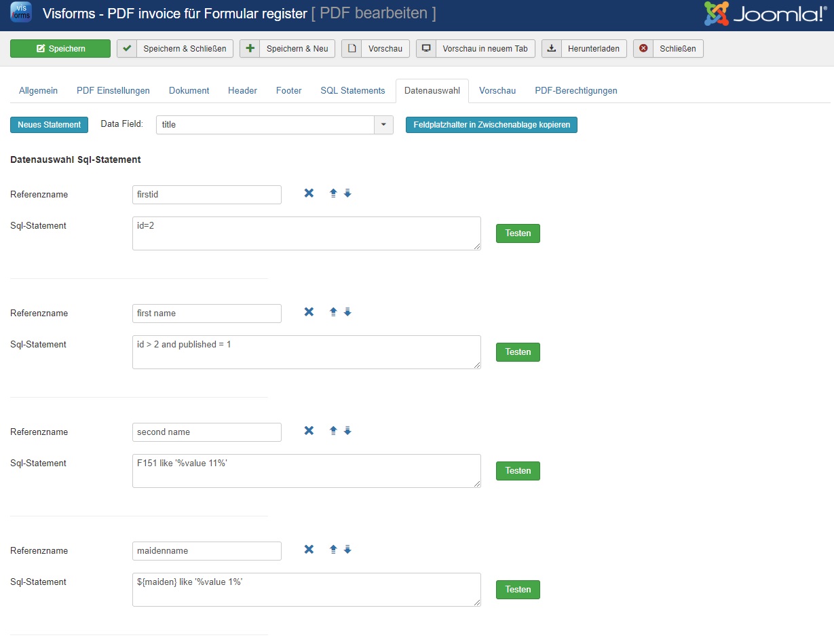Click the Visforms logo icon
This screenshot has width=834, height=644.
pyautogui.click(x=21, y=13)
